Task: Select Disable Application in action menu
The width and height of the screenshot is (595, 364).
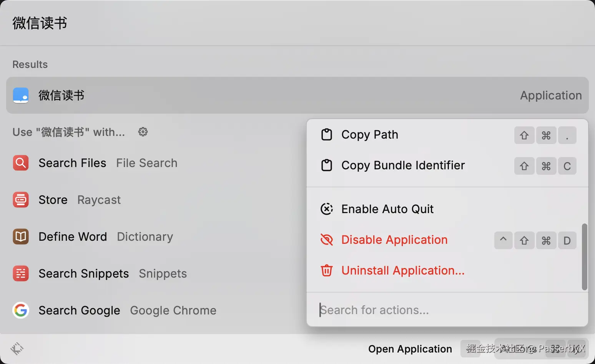Action: (394, 240)
